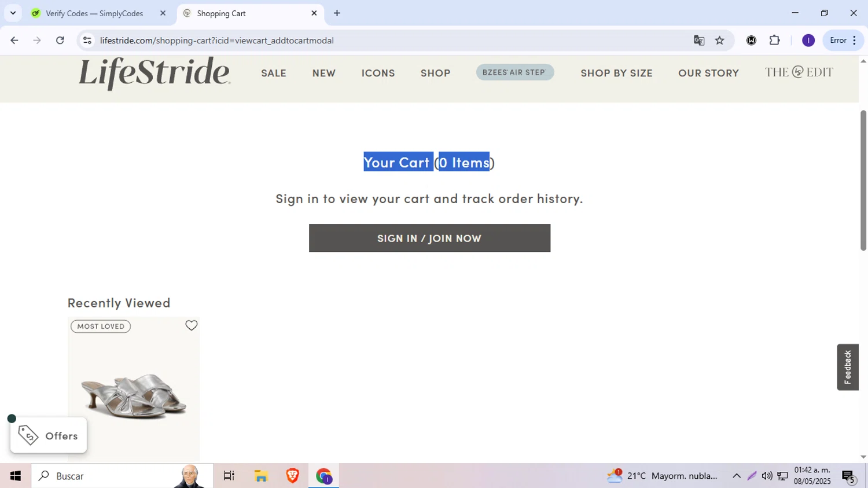Image resolution: width=868 pixels, height=488 pixels.
Task: Show hidden system tray icons
Action: click(x=737, y=476)
